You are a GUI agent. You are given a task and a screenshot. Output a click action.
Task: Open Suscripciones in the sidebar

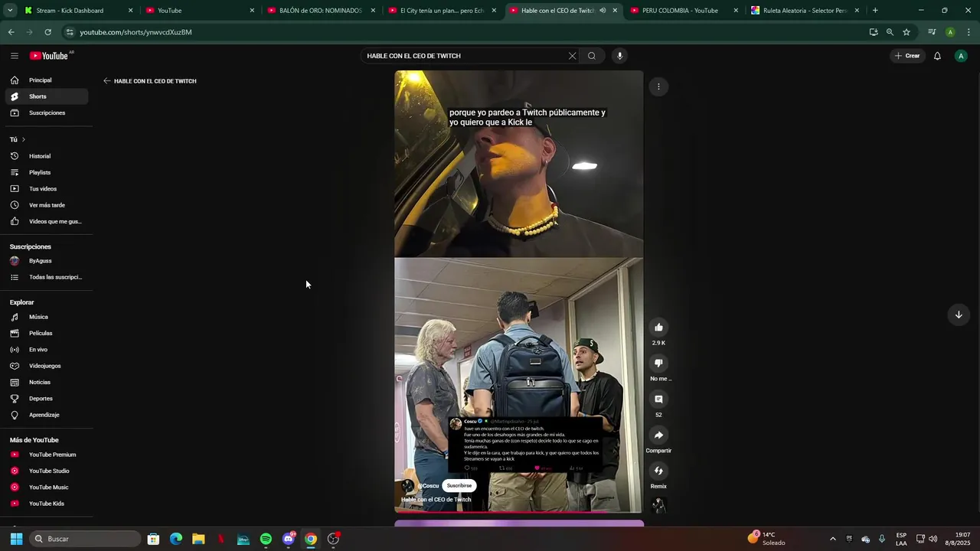(x=46, y=113)
